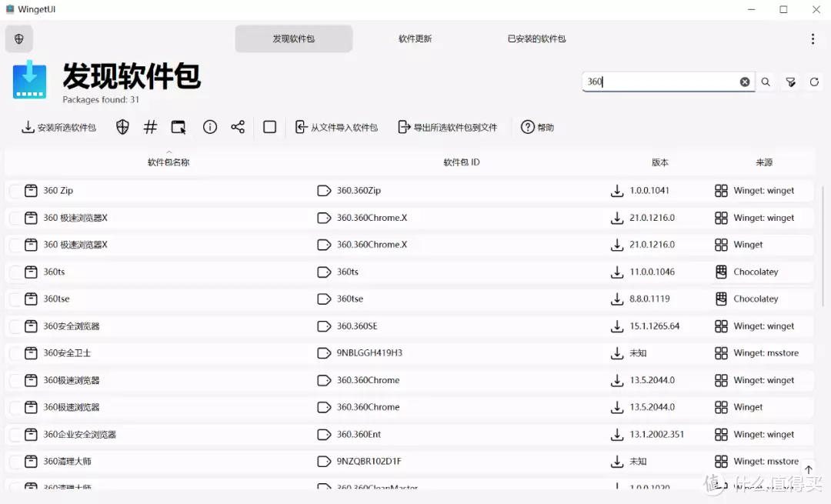Click the magnifier search icon
Image resolution: width=831 pixels, height=504 pixels.
pos(766,82)
